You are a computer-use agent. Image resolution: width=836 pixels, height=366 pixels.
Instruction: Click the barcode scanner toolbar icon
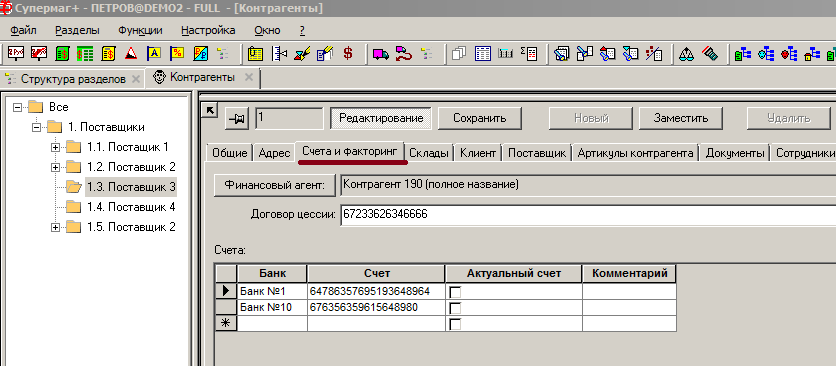(x=710, y=53)
